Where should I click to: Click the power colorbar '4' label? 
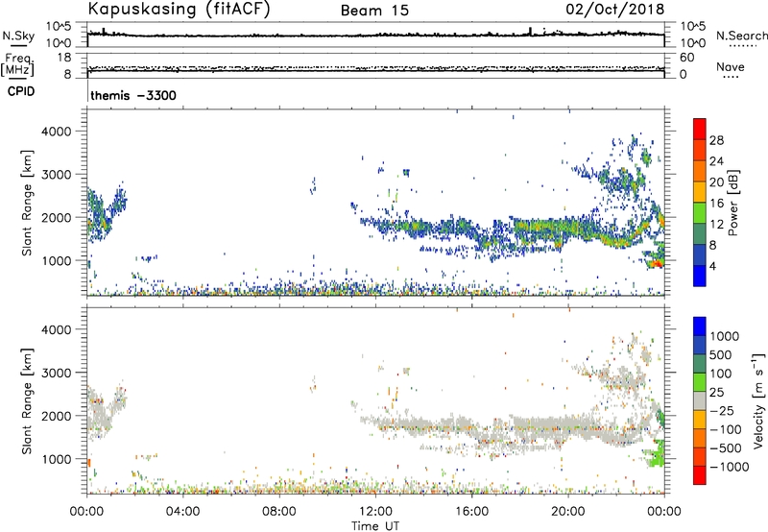pos(713,266)
